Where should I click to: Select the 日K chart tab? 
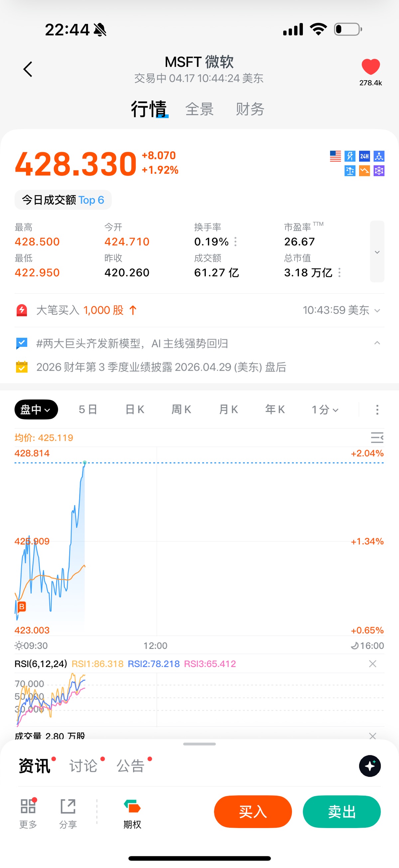[135, 409]
